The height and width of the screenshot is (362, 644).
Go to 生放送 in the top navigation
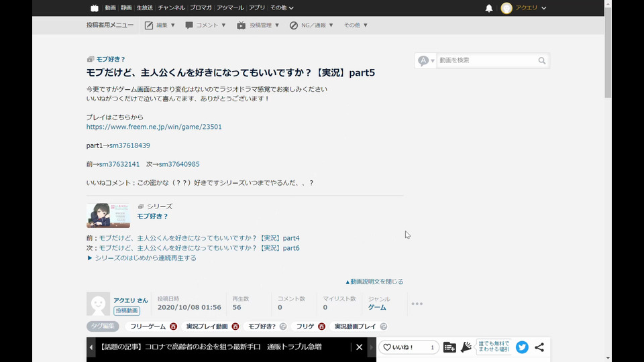click(145, 8)
